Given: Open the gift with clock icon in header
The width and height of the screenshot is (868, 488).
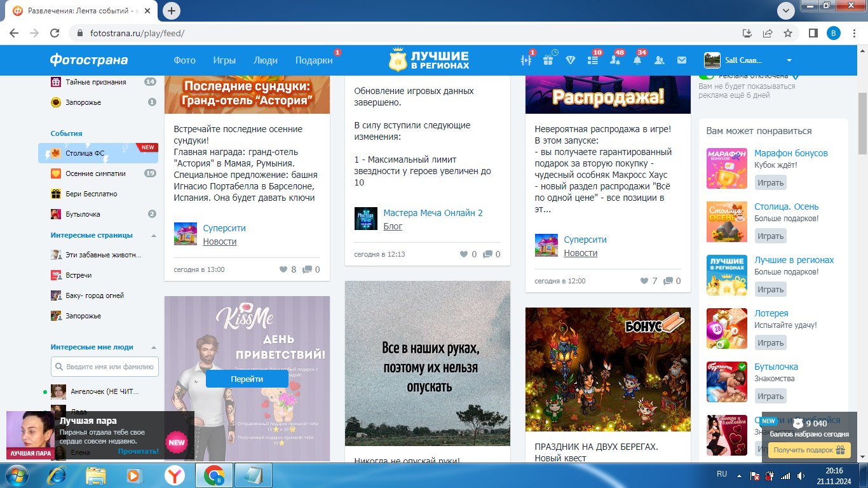Looking at the screenshot, I should [548, 60].
